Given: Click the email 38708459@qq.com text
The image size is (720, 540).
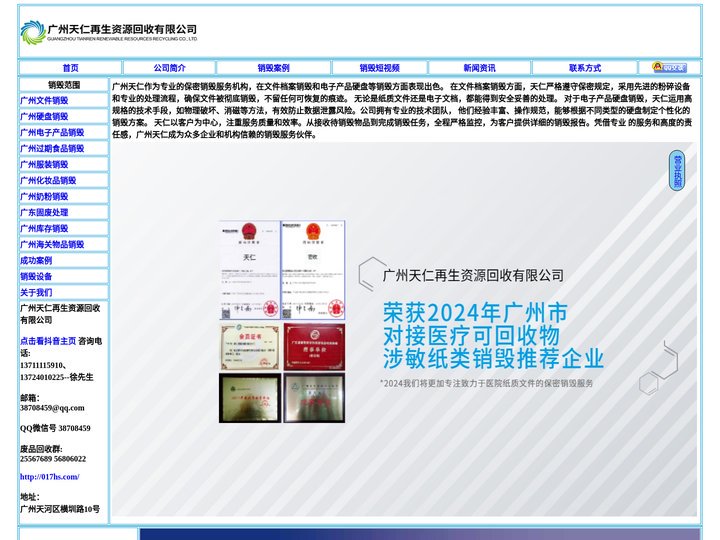Looking at the screenshot, I should pyautogui.click(x=52, y=408).
